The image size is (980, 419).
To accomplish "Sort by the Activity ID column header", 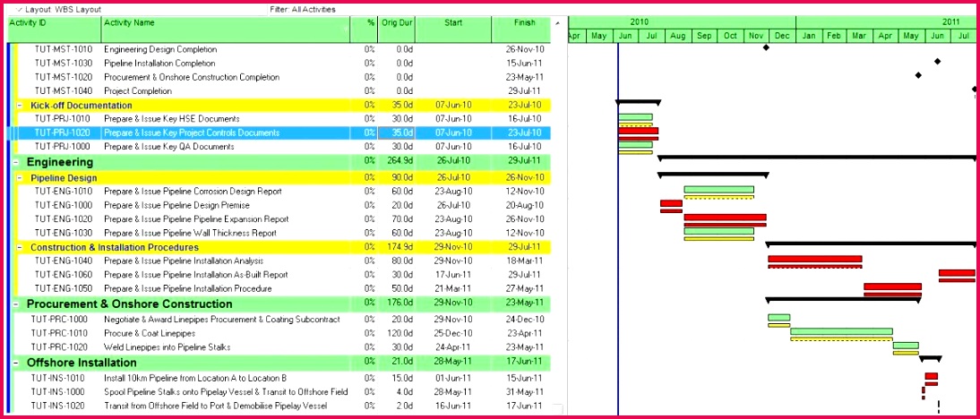I will tap(55, 30).
